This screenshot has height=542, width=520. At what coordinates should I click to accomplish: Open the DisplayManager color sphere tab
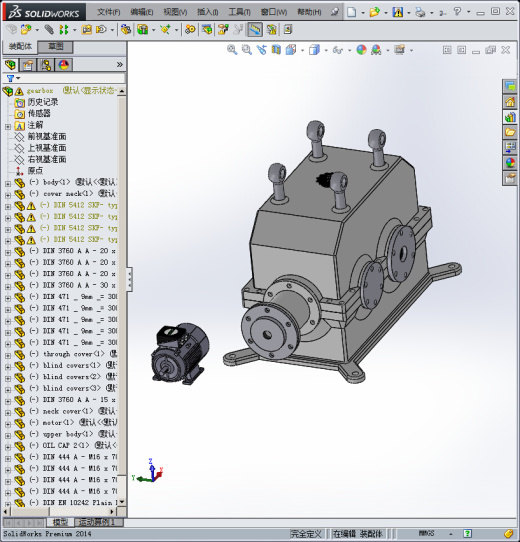(x=64, y=65)
